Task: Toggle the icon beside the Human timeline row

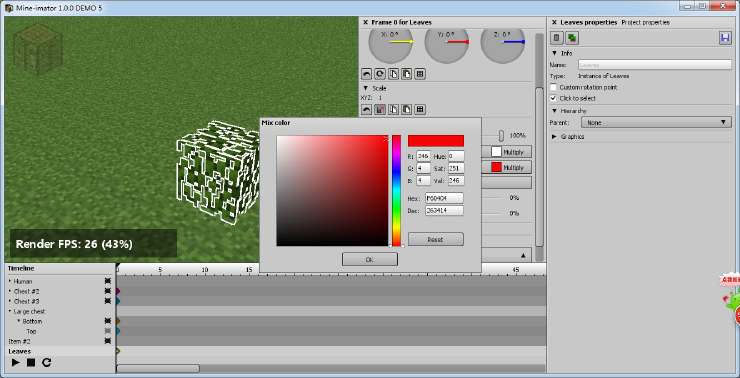Action: [x=108, y=281]
